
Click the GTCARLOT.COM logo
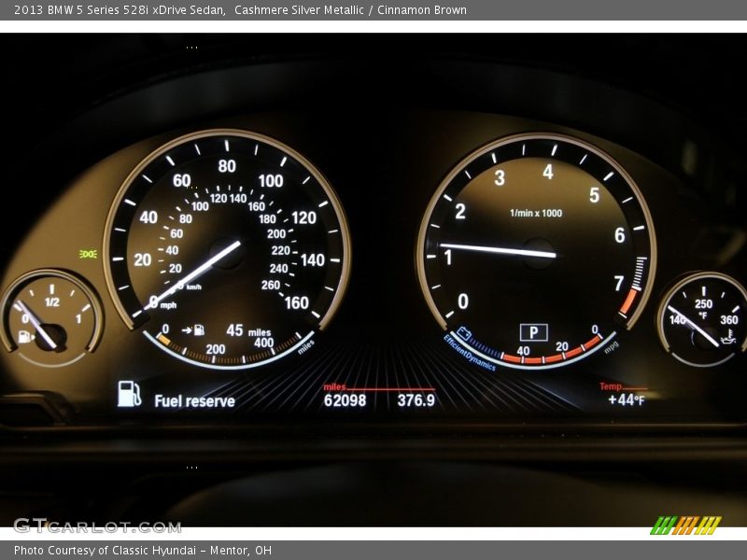pos(98,525)
